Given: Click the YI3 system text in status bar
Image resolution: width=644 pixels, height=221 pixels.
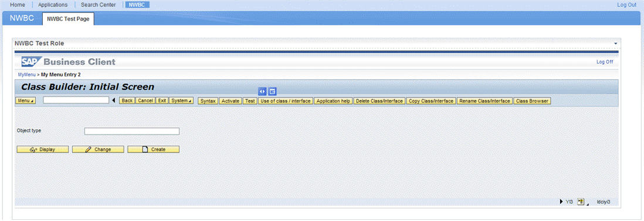Looking at the screenshot, I should click(x=570, y=202).
